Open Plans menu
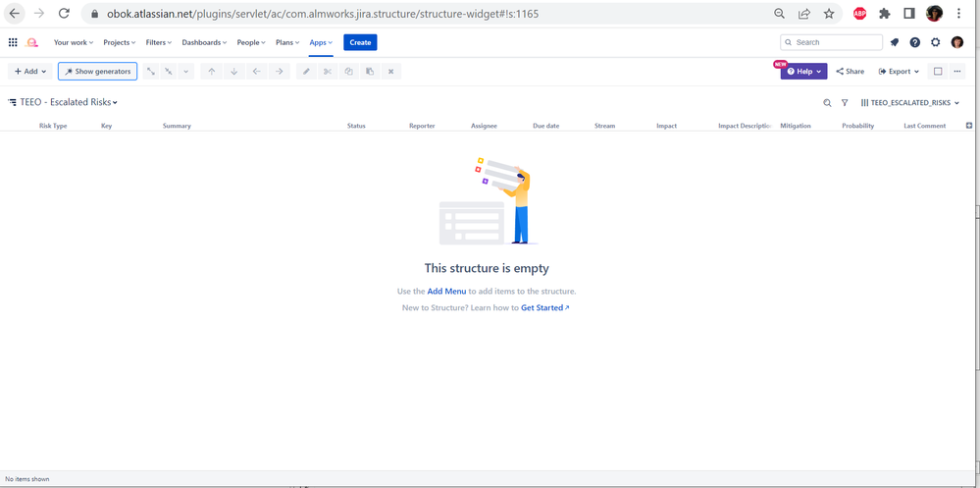The width and height of the screenshot is (980, 488). click(288, 42)
